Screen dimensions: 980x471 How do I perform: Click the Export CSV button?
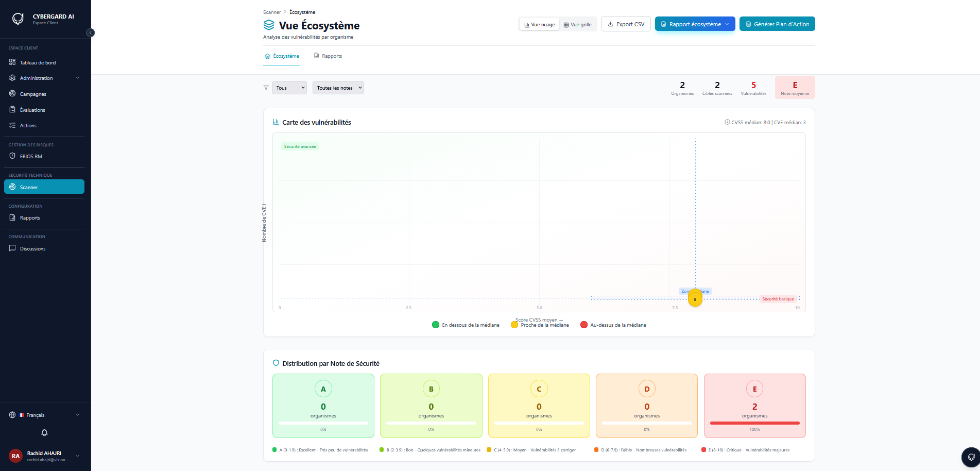point(626,24)
